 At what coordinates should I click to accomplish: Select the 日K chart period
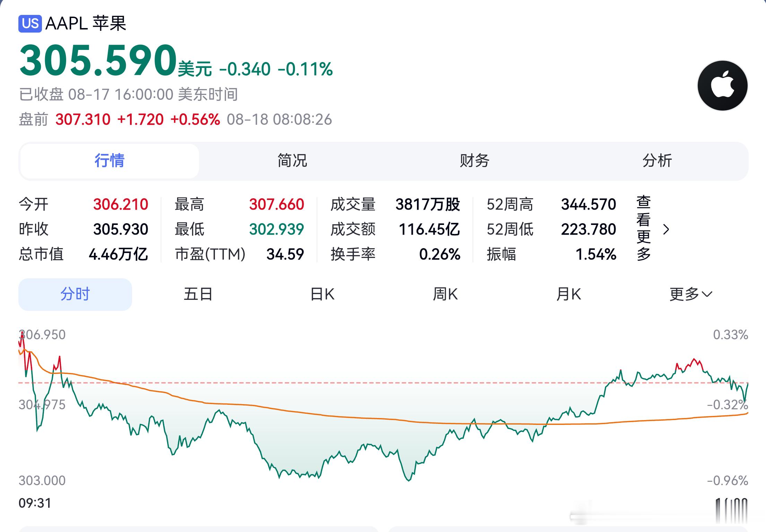322,294
